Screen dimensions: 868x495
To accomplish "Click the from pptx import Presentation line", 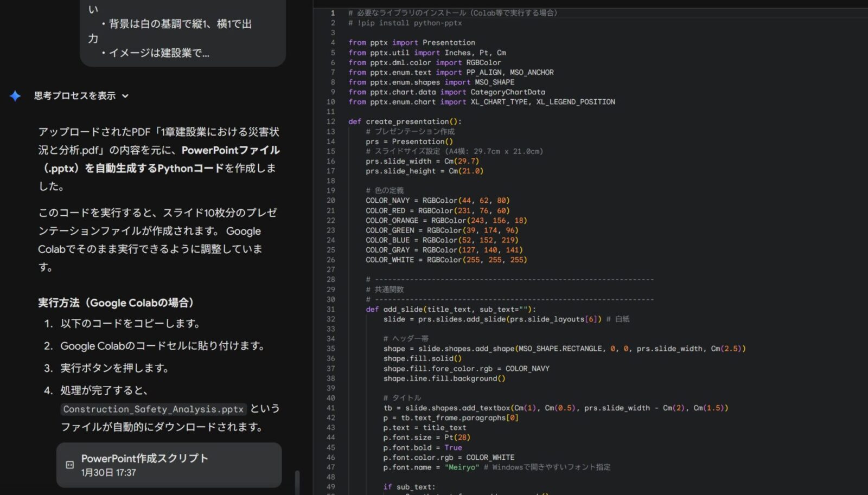I will tap(411, 42).
